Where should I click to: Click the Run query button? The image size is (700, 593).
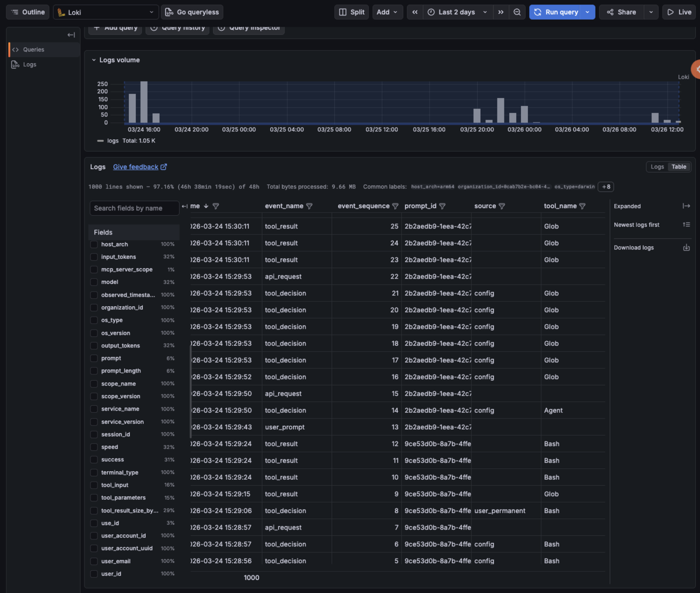coord(556,12)
